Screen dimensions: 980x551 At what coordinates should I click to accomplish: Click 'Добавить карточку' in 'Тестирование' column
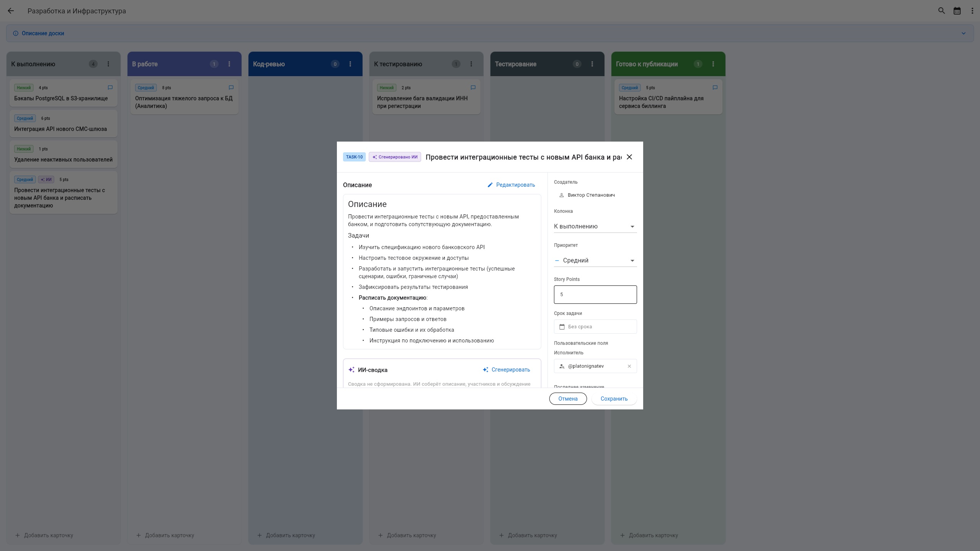tap(528, 535)
